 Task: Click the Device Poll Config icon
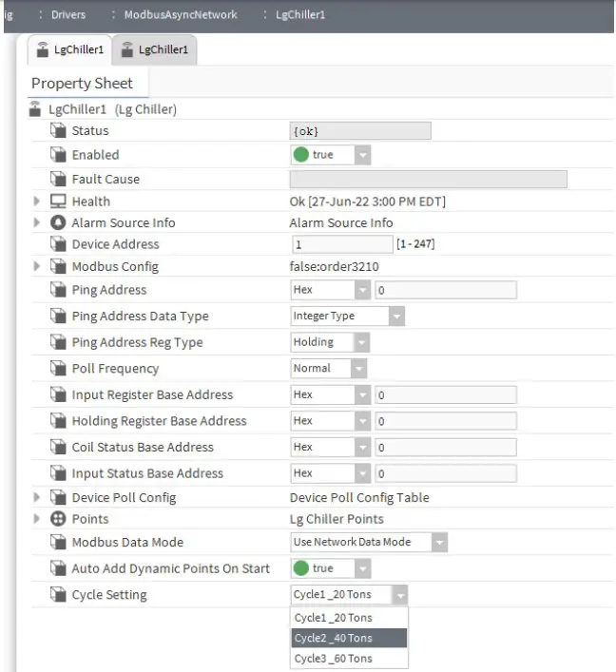coord(58,497)
